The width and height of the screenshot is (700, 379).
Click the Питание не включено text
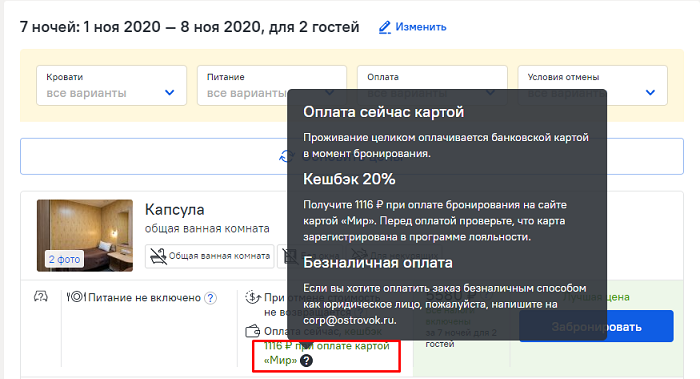click(144, 298)
